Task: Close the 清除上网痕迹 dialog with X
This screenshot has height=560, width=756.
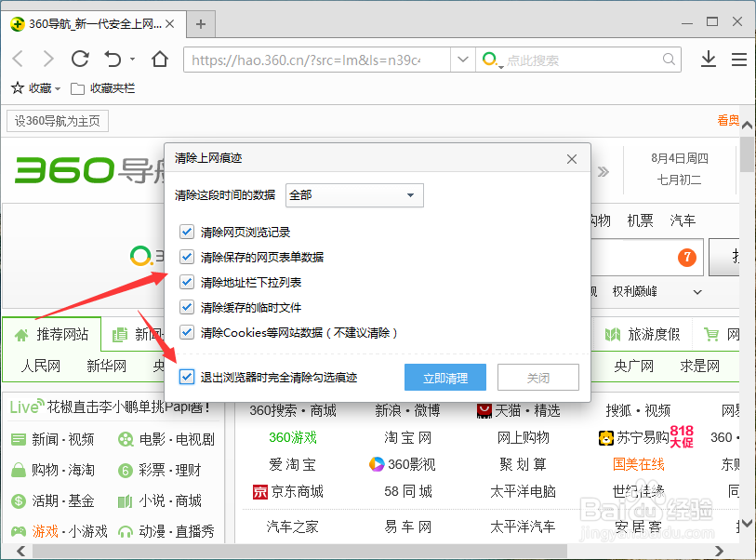Action: point(572,159)
